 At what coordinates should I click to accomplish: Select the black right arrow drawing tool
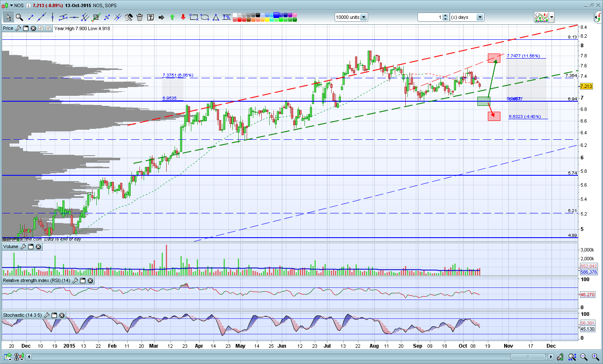click(x=161, y=17)
